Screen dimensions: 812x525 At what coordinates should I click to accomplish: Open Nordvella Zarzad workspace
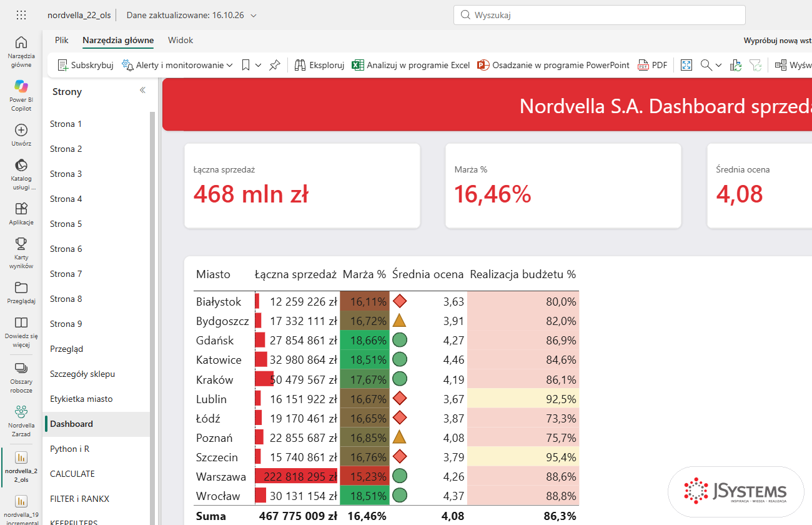[x=21, y=421]
